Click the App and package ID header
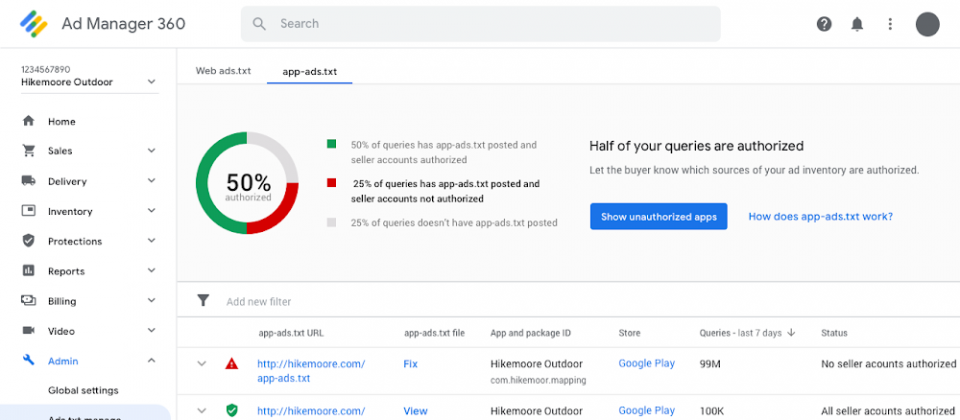 (x=530, y=332)
